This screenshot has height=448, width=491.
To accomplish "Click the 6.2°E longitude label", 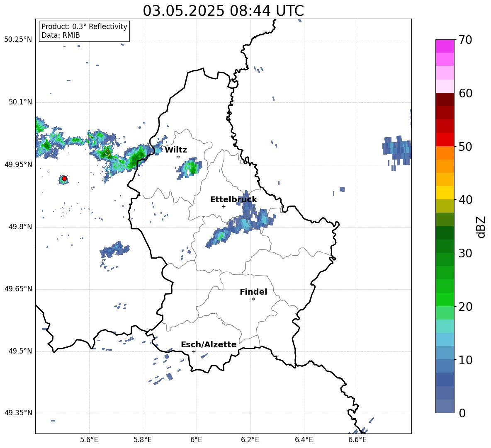I will point(250,440).
